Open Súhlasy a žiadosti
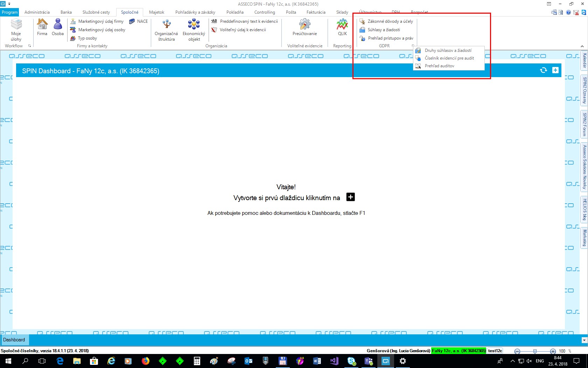This screenshot has height=368, width=588. click(380, 30)
